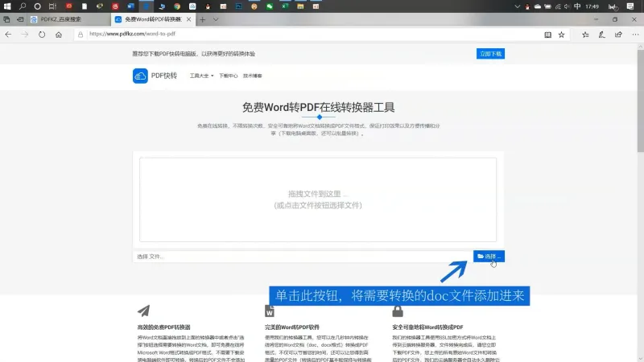Show tab previews chevron

(x=216, y=19)
